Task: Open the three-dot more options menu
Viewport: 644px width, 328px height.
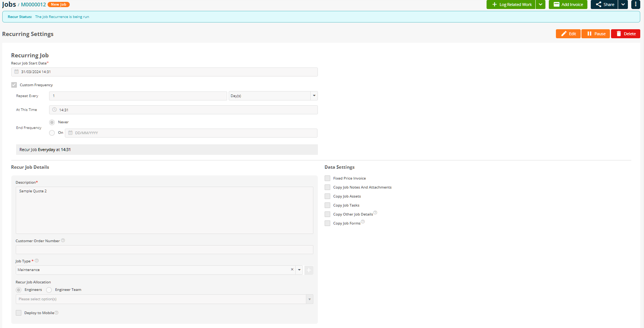Action: coord(635,4)
